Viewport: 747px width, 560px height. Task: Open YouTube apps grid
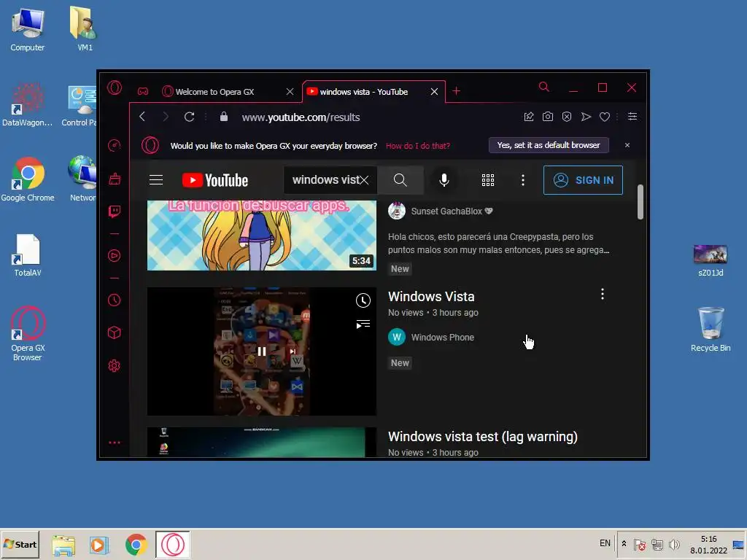pos(488,180)
